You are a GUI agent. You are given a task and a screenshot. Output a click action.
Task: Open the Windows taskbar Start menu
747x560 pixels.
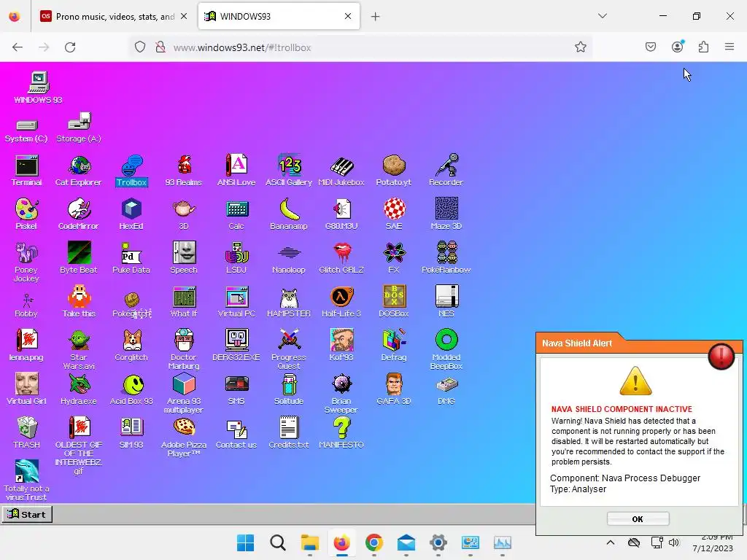coord(246,542)
